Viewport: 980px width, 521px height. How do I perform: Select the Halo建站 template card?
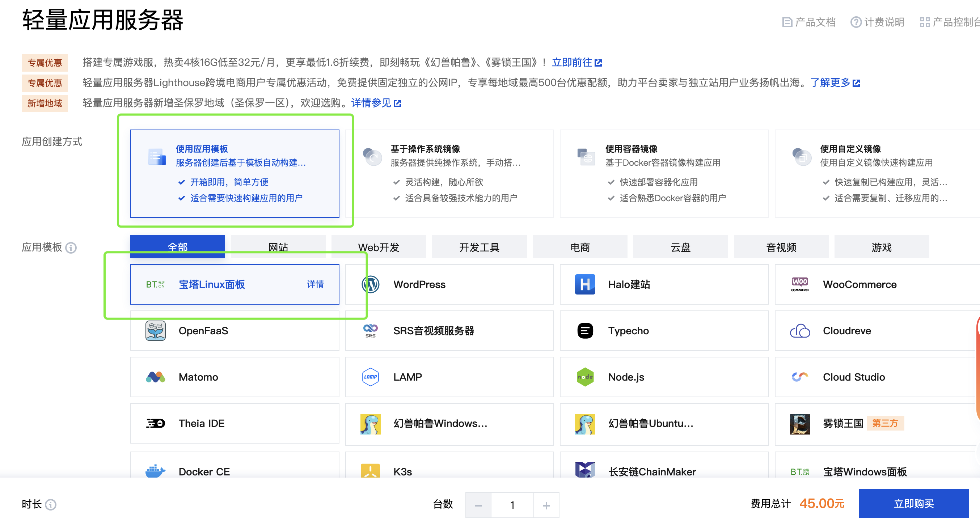pyautogui.click(x=664, y=284)
